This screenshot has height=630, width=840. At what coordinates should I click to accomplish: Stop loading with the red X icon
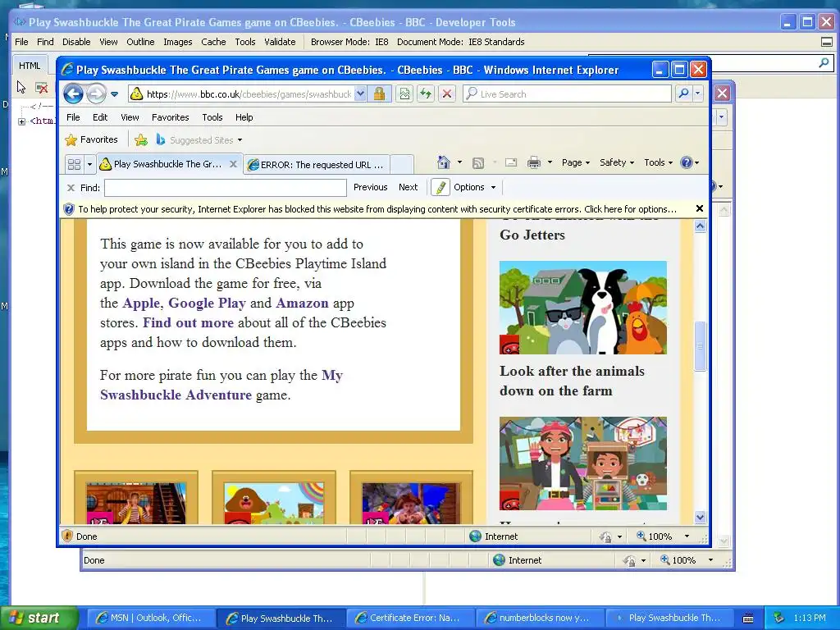(x=447, y=94)
